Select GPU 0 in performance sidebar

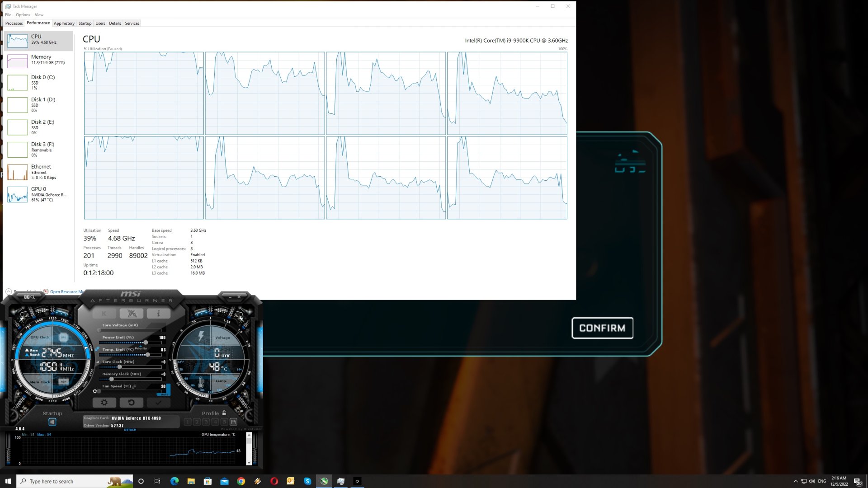click(x=38, y=194)
